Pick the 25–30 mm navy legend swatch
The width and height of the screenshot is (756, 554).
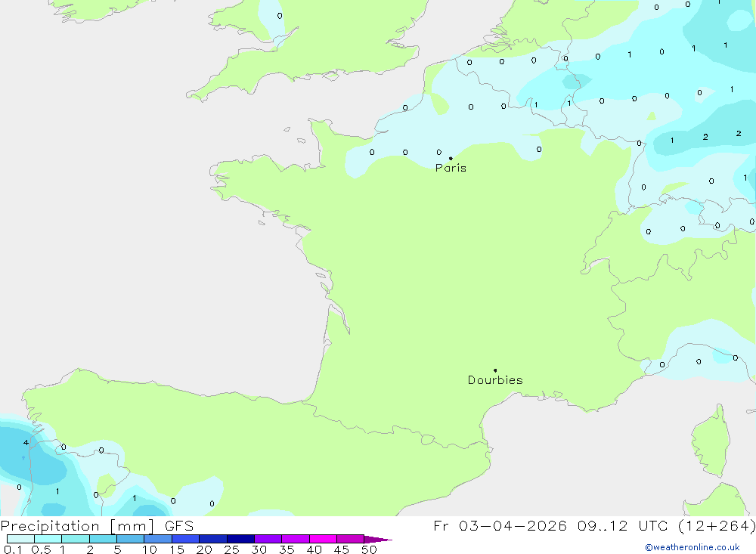tap(240, 539)
